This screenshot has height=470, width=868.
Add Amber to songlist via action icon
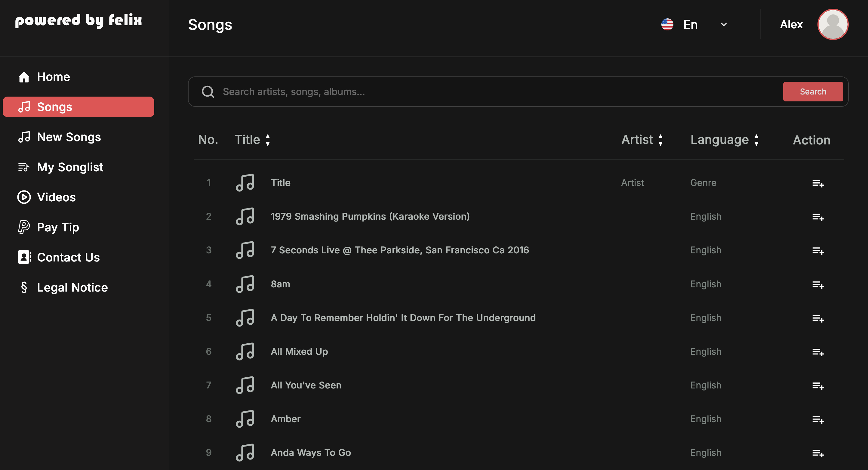point(818,419)
